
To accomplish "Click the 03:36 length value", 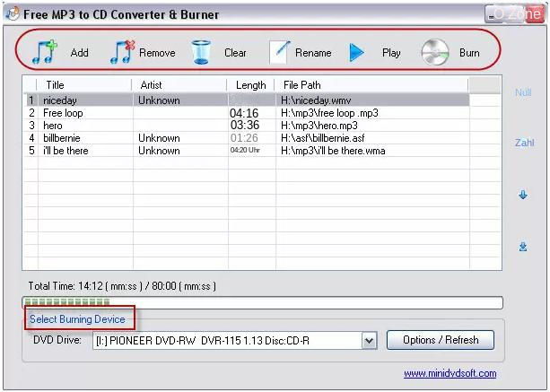I will click(245, 125).
